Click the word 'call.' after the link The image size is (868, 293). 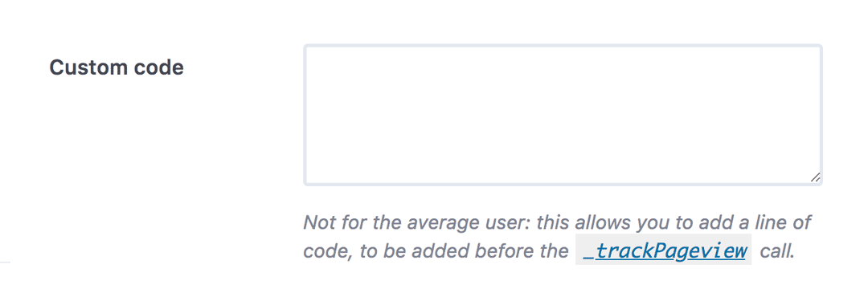[777, 251]
